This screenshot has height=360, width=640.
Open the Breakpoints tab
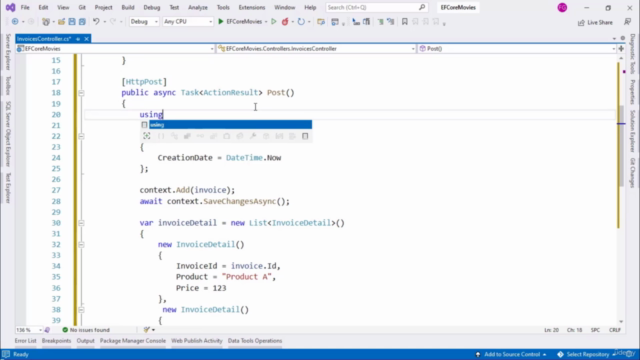click(56, 341)
